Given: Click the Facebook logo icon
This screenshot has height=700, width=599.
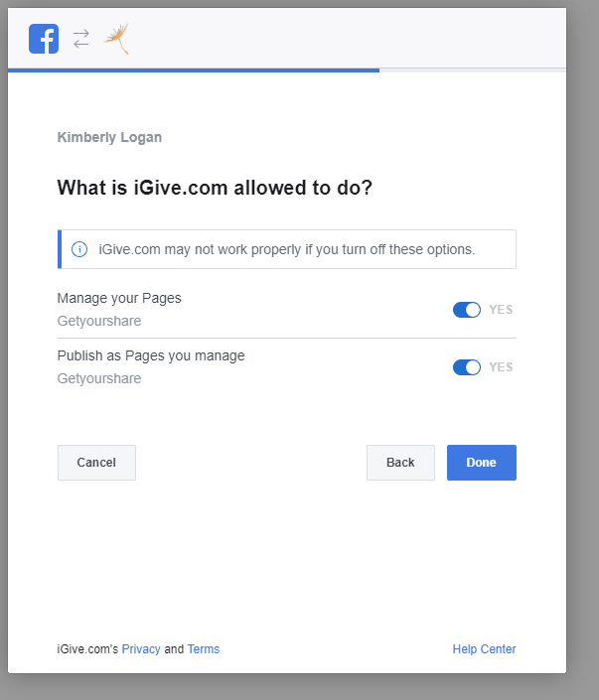Looking at the screenshot, I should pos(44,39).
